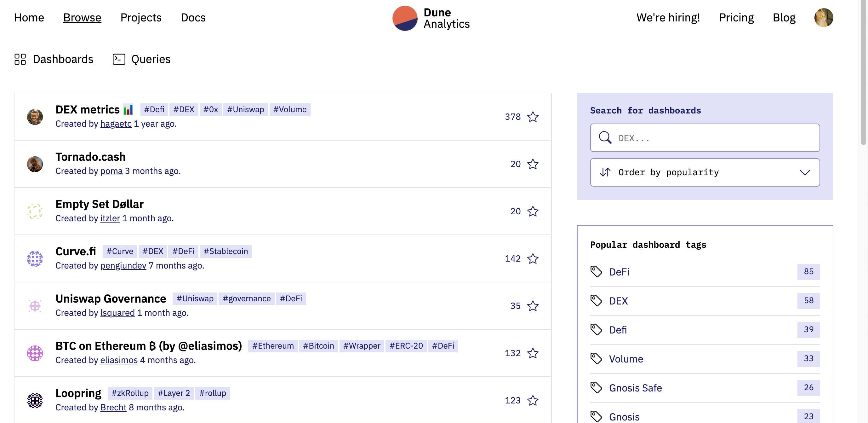The height and width of the screenshot is (423, 868).
Task: Filter by the #Stablecoin tag on Curve.fi
Action: (x=226, y=251)
